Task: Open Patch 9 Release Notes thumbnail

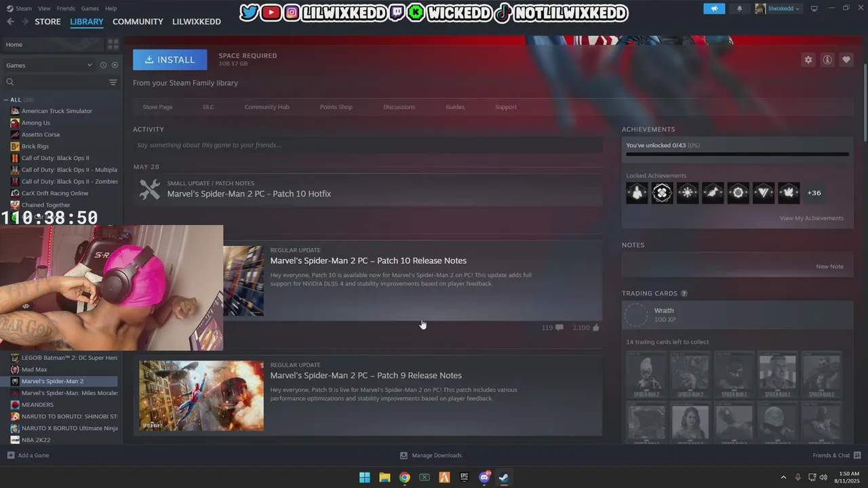Action: (201, 396)
